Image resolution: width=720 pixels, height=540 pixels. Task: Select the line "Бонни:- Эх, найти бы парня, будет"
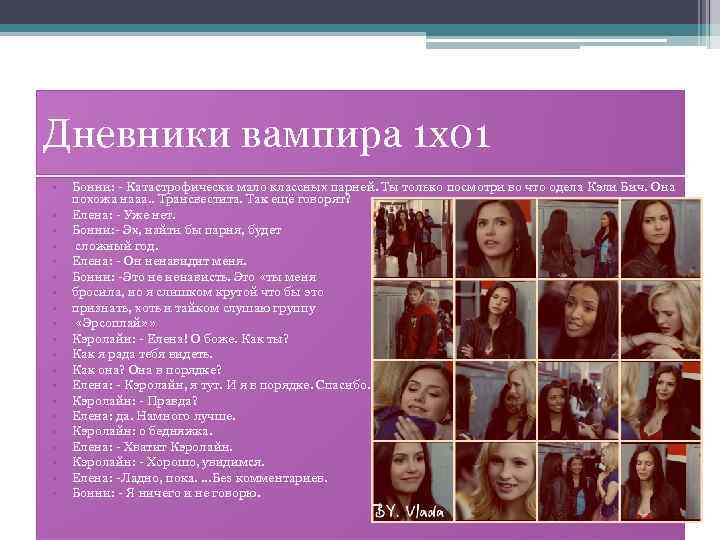coord(177,230)
